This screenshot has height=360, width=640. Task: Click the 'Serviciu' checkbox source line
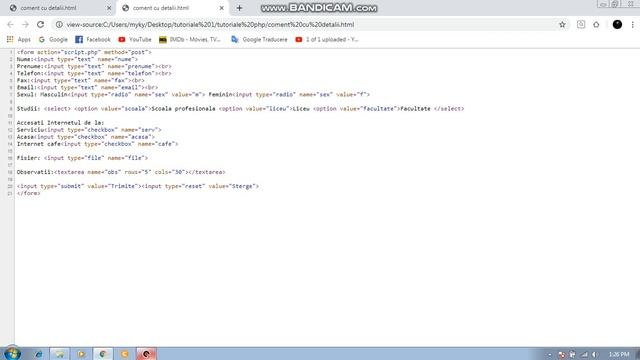(x=89, y=130)
